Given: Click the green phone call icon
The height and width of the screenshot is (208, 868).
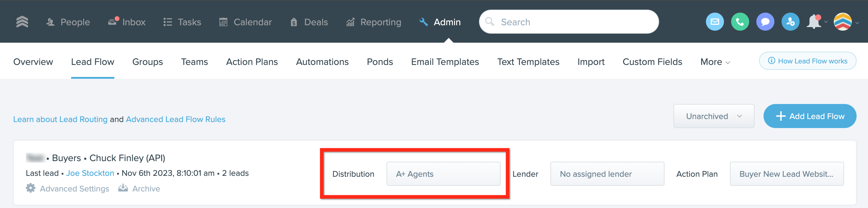Looking at the screenshot, I should click(740, 22).
